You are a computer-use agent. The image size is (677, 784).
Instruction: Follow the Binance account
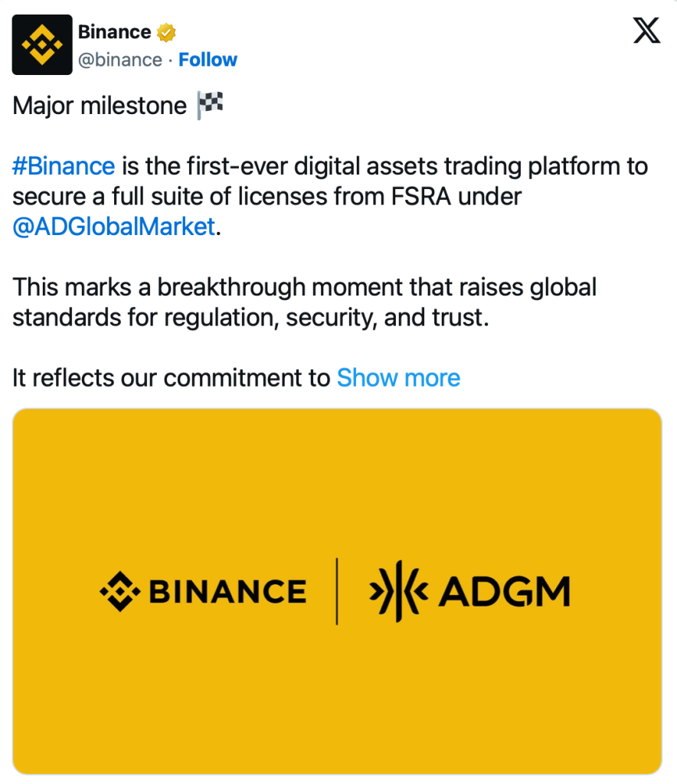[x=208, y=60]
